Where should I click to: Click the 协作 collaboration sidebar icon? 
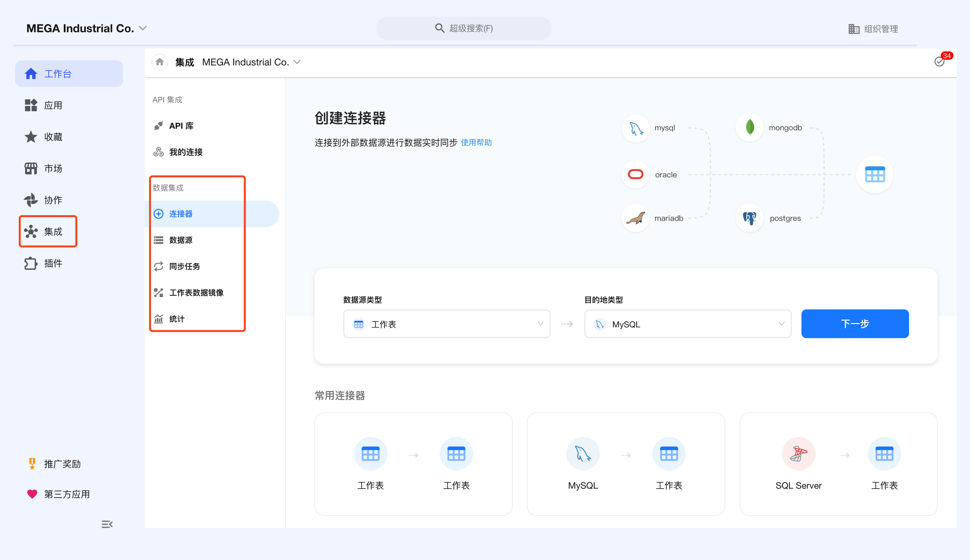tap(32, 200)
